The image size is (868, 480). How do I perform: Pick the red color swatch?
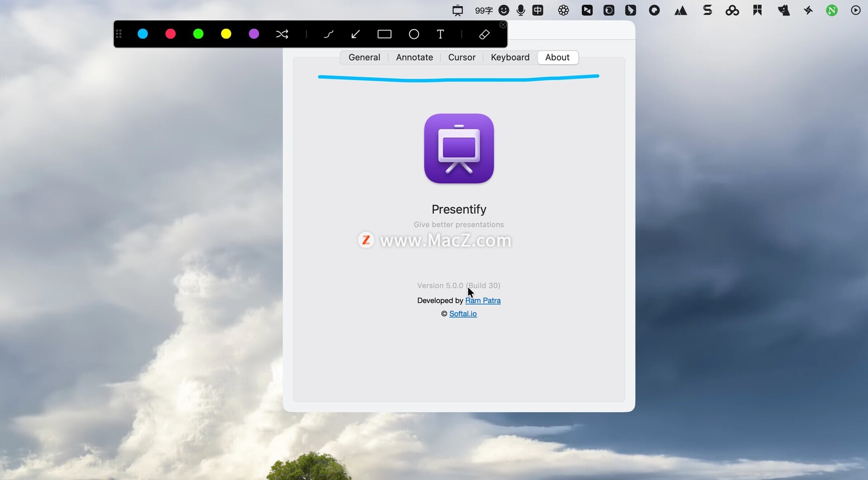(x=170, y=34)
